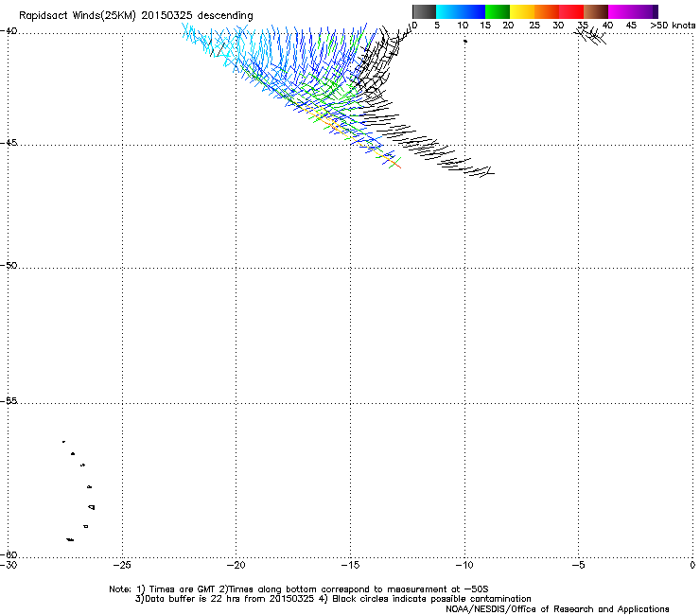Click the note line 'Times are GMT'
The width and height of the screenshot is (700, 615).
[183, 589]
